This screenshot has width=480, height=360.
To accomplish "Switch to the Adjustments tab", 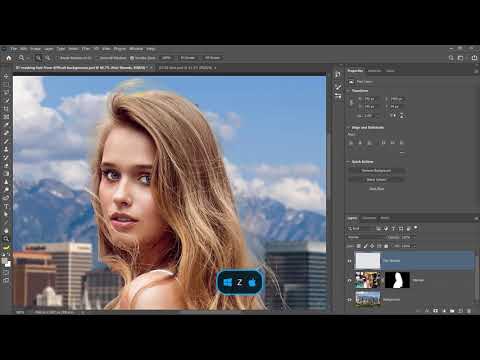I will point(374,71).
